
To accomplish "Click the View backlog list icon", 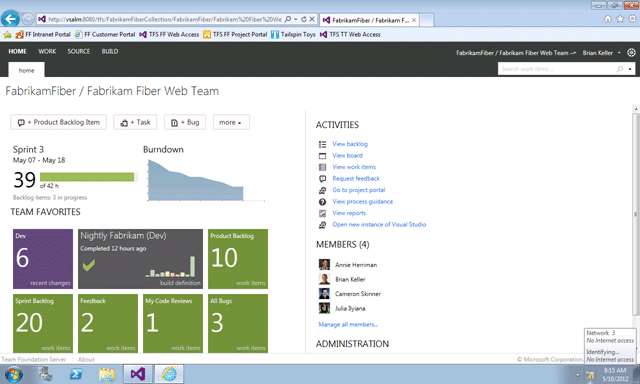I will [322, 144].
